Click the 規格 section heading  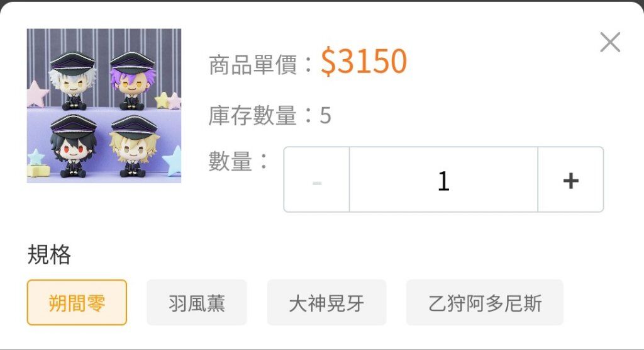point(49,254)
